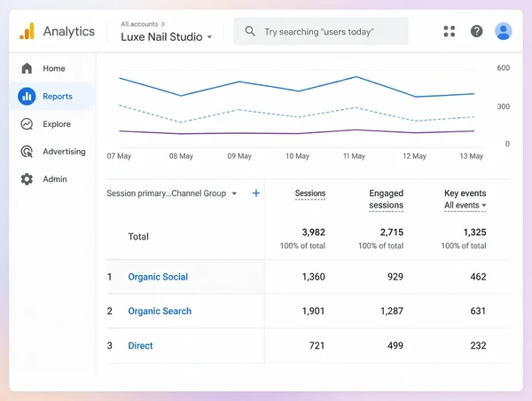Click the All accounts breadcrumb link
The image size is (532, 401).
tap(139, 24)
